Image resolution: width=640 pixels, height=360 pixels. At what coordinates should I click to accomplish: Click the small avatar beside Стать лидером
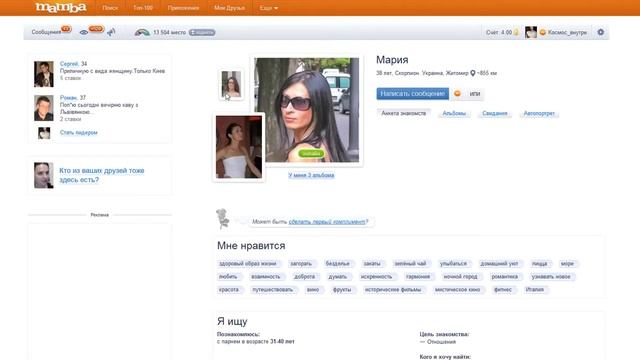coord(44,133)
